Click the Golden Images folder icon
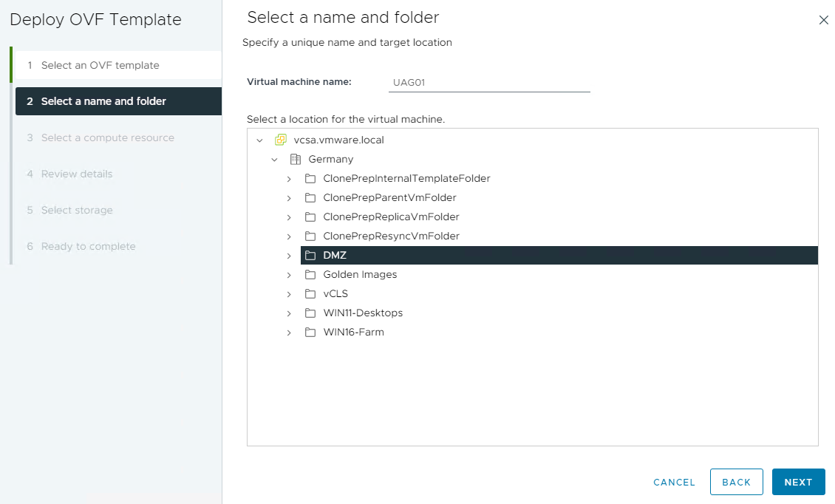 click(310, 273)
